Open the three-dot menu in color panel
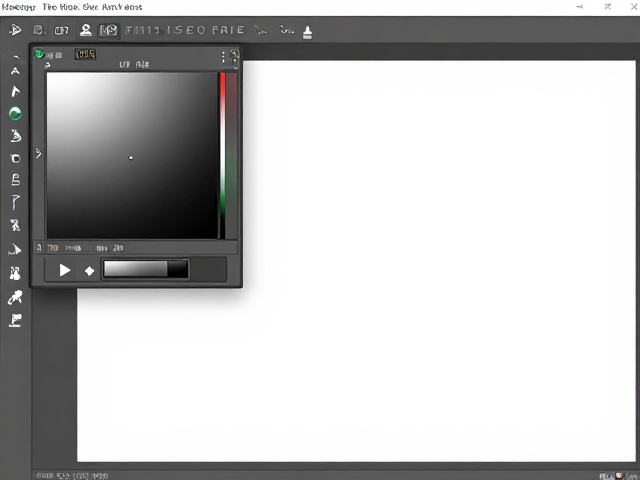640x480 pixels. [x=223, y=57]
